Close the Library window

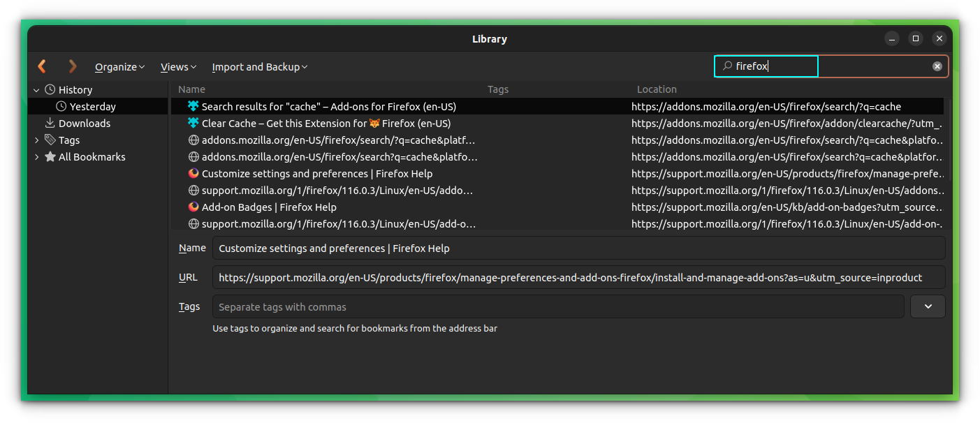pos(939,38)
